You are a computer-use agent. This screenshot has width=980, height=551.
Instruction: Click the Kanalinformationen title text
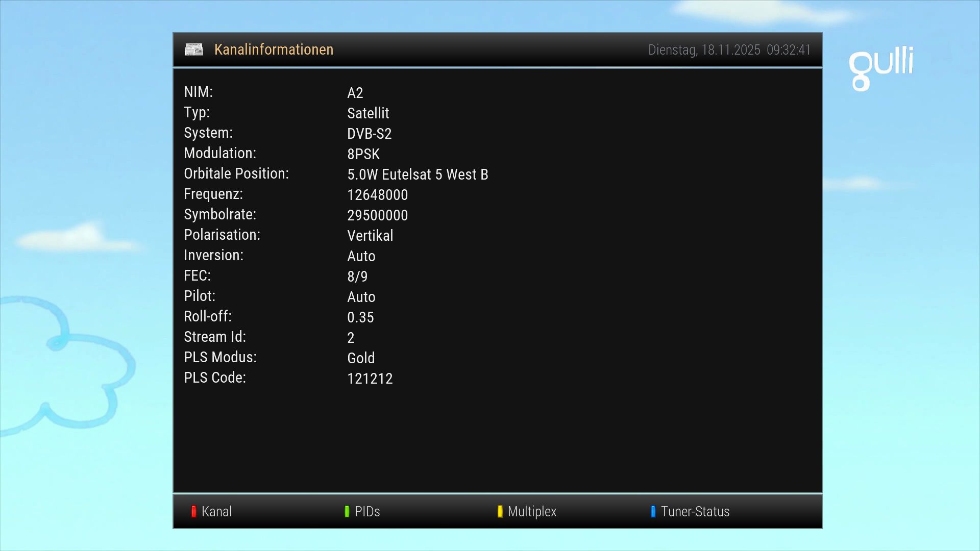pos(274,49)
